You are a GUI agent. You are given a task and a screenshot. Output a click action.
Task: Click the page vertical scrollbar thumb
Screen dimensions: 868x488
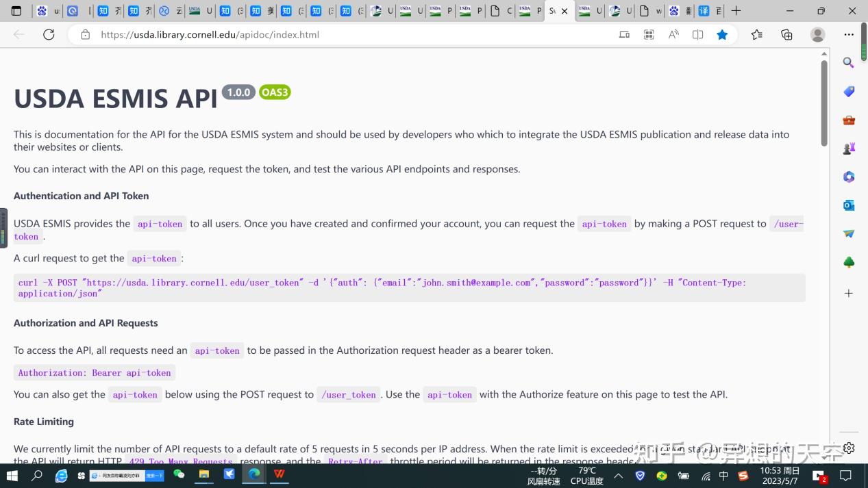pyautogui.click(x=824, y=103)
